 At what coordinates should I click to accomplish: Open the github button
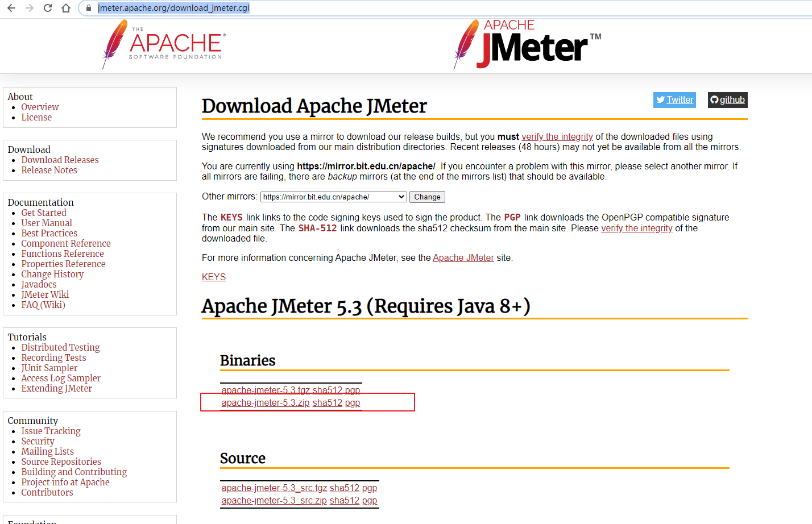[x=727, y=100]
